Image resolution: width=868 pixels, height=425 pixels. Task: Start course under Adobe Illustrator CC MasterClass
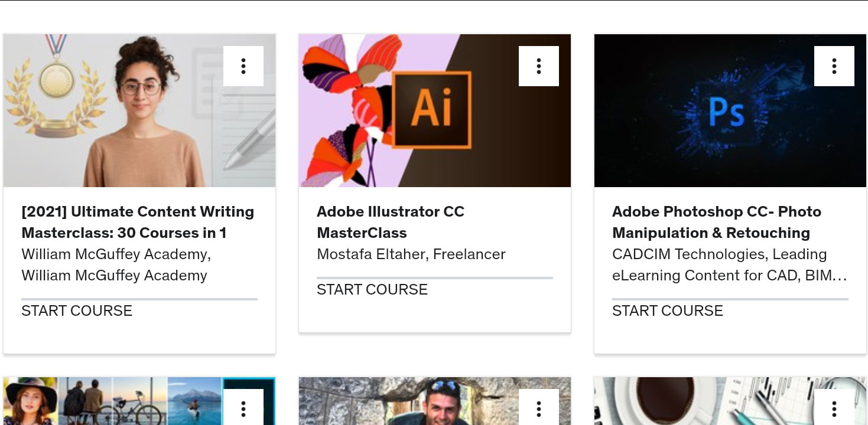pyautogui.click(x=372, y=290)
